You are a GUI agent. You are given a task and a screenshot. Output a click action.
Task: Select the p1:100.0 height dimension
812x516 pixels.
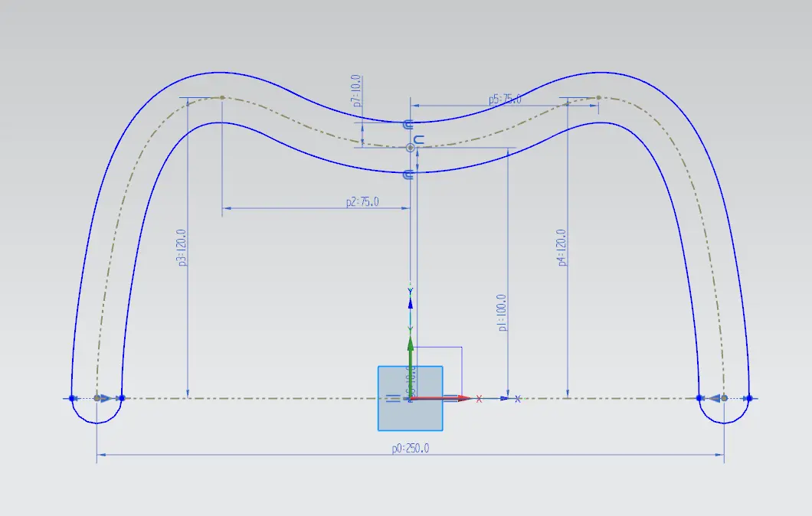pyautogui.click(x=502, y=312)
